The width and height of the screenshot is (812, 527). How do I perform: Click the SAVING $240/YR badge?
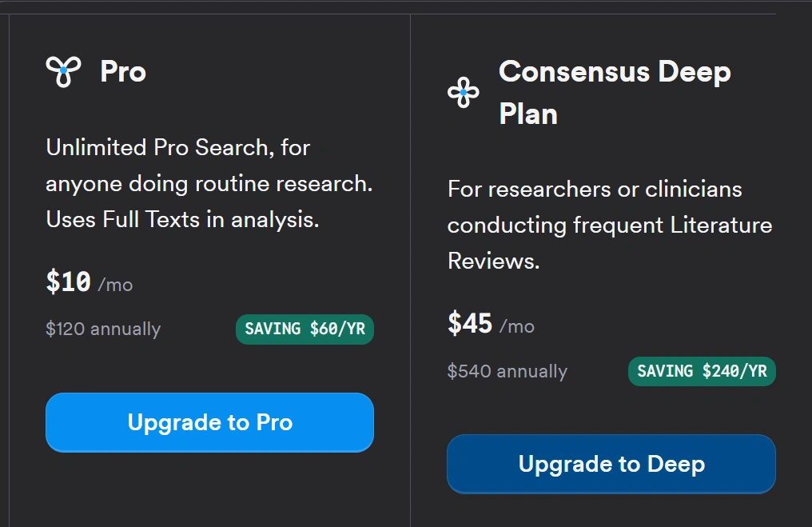tap(702, 371)
